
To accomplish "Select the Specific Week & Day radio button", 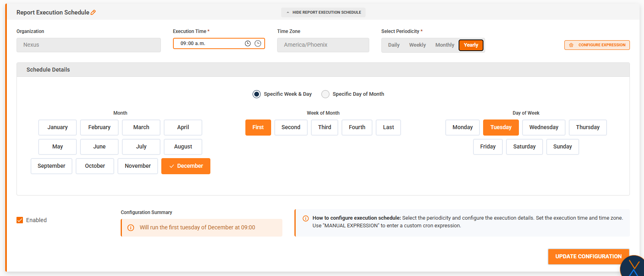I will click(257, 94).
